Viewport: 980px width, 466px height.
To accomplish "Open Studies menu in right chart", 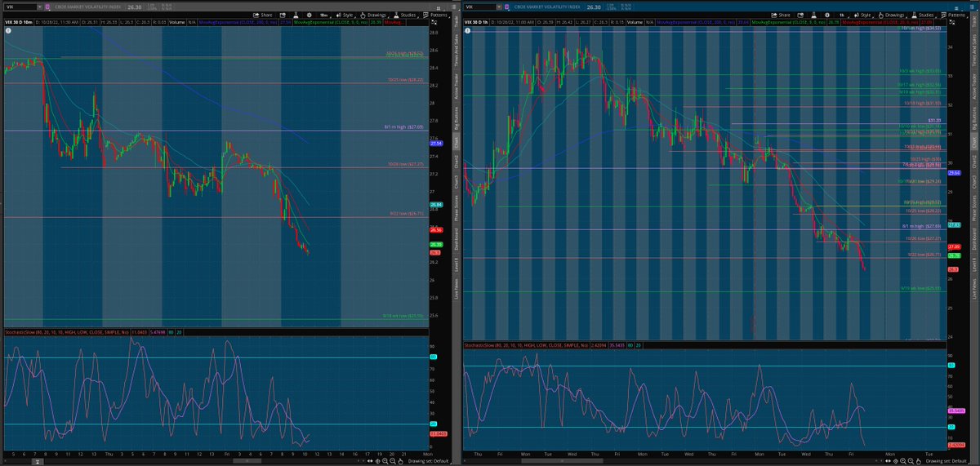I will pos(923,15).
